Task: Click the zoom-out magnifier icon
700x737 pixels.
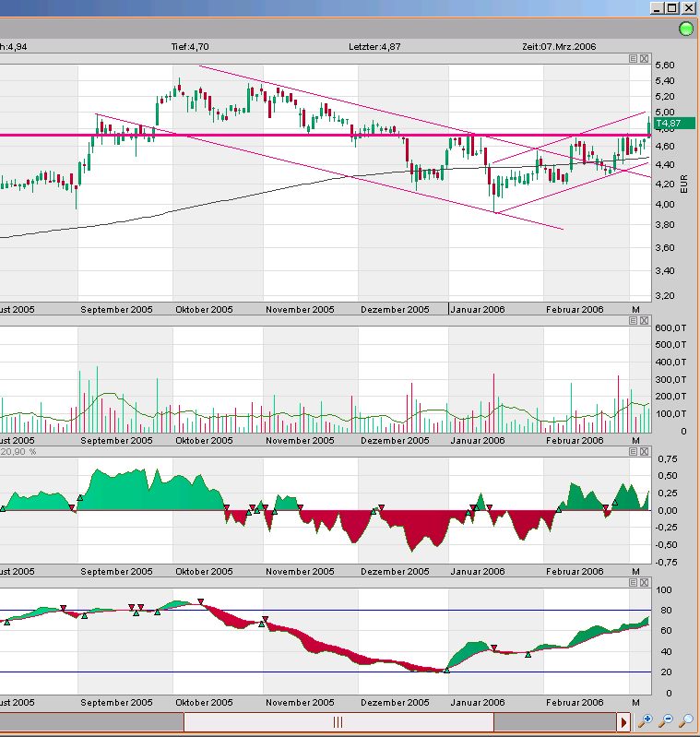Action: tap(666, 720)
